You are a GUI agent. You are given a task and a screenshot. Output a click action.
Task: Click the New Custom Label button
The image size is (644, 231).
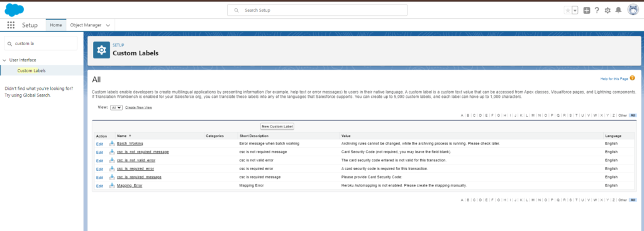coord(277,127)
